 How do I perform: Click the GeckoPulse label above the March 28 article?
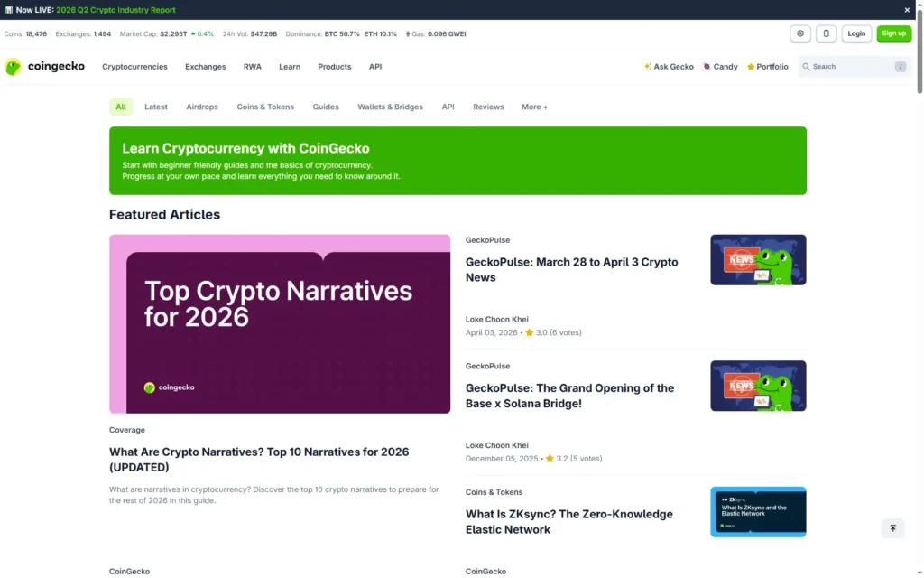click(x=487, y=240)
